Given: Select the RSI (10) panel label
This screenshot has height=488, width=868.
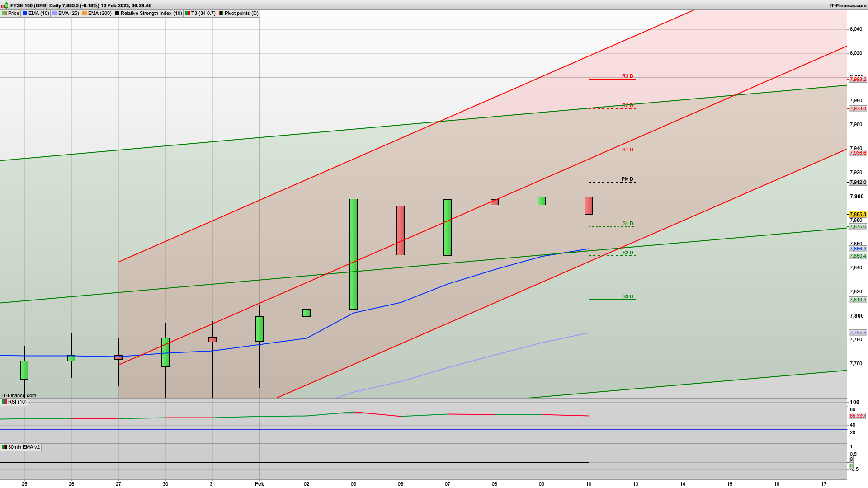Looking at the screenshot, I should click(x=17, y=402).
